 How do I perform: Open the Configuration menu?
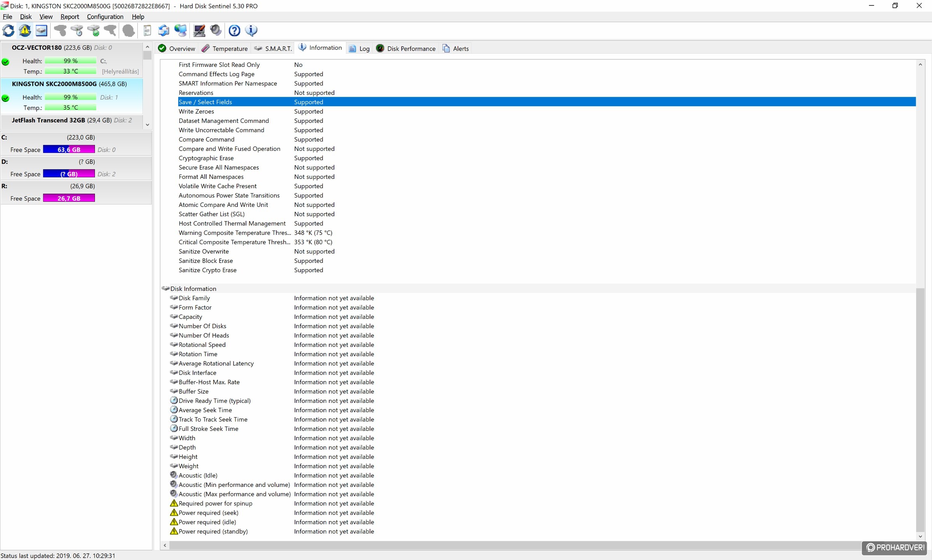(105, 17)
